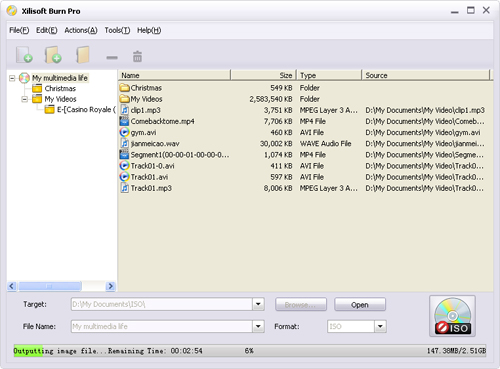Image resolution: width=500 pixels, height=369 pixels.
Task: Click the 147.38MB/2.51GB status text
Action: pos(456,351)
